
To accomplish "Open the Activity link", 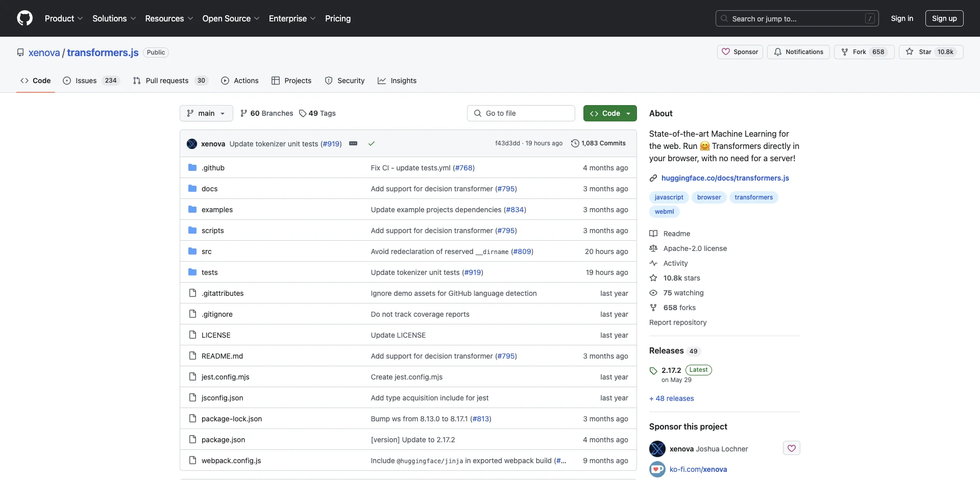I will click(669, 263).
